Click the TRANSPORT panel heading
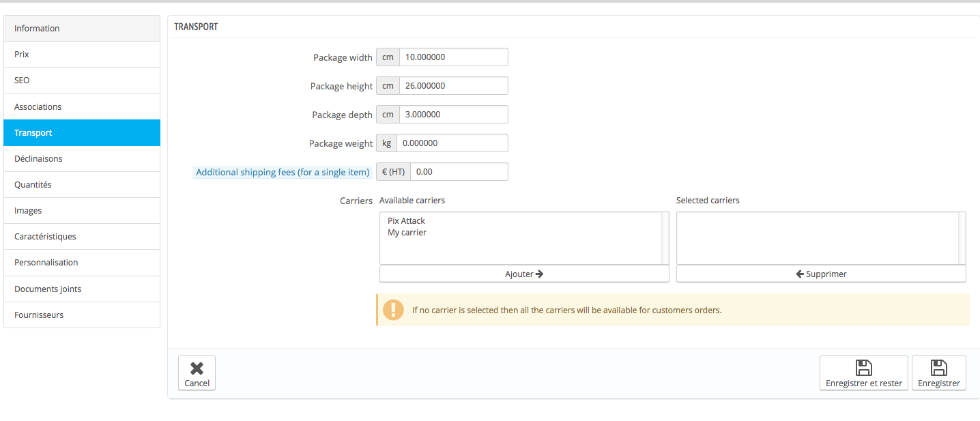This screenshot has height=421, width=980. click(x=196, y=27)
